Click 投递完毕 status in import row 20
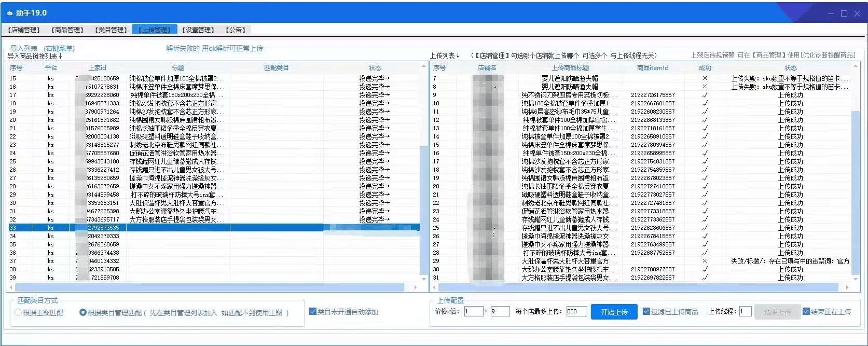The image size is (868, 346). (375, 120)
